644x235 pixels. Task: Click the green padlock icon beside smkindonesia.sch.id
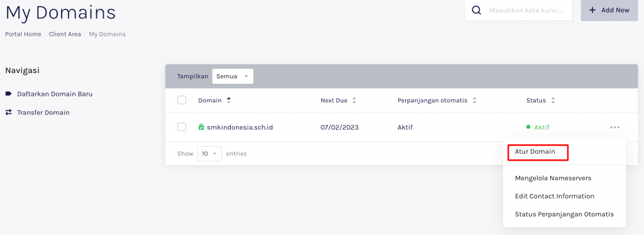click(x=201, y=127)
